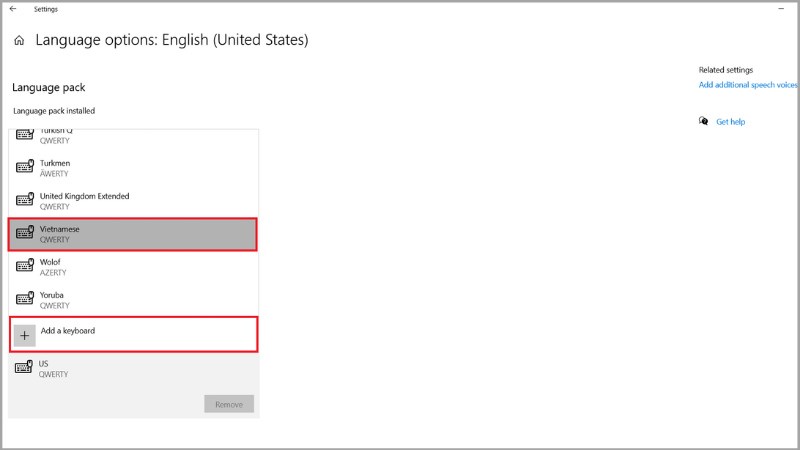
Task: Click the Get help chat icon
Action: [x=704, y=121]
